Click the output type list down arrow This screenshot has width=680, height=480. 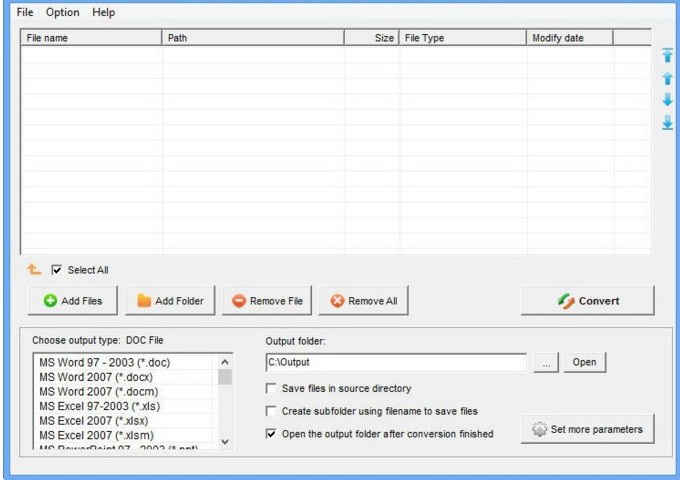pos(225,441)
